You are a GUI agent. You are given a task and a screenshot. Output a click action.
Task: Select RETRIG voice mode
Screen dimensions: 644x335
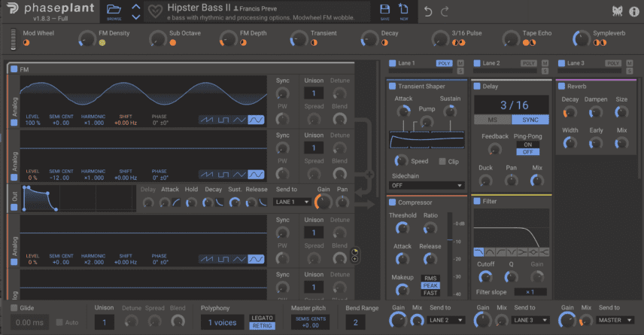point(262,325)
